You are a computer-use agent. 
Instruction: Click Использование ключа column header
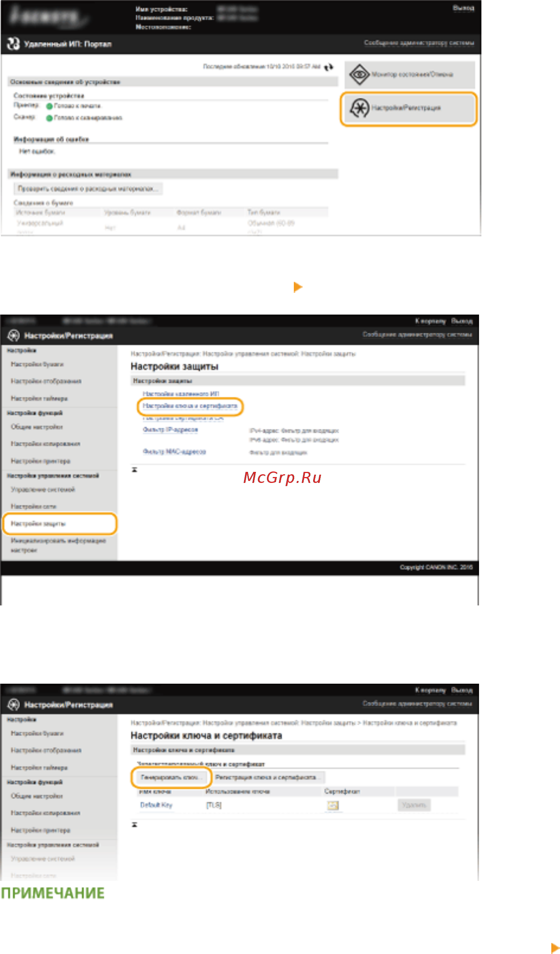(238, 791)
